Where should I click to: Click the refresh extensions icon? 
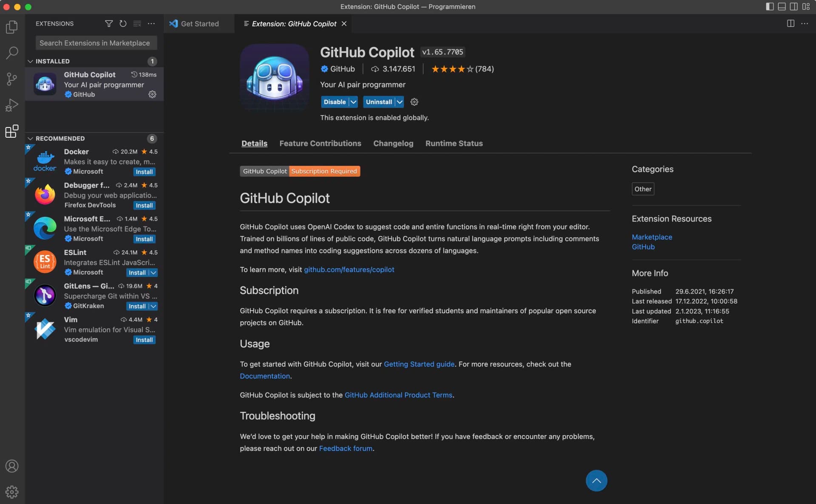point(123,23)
